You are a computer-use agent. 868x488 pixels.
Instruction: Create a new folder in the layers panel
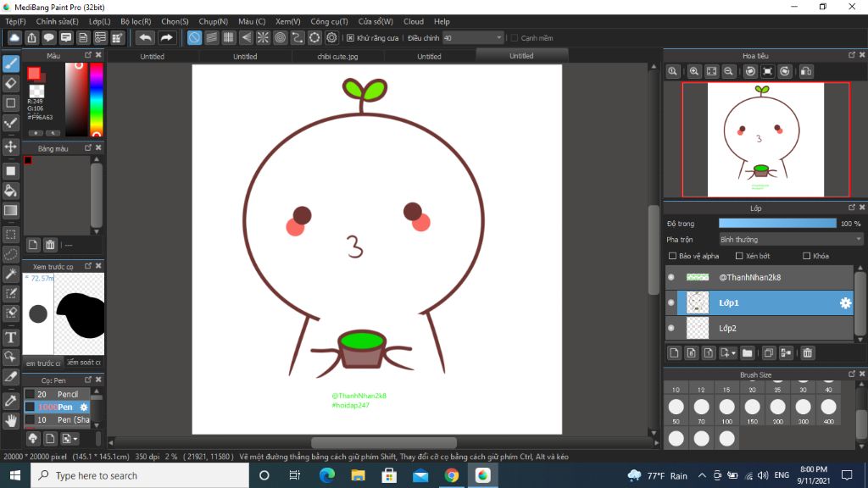(748, 353)
